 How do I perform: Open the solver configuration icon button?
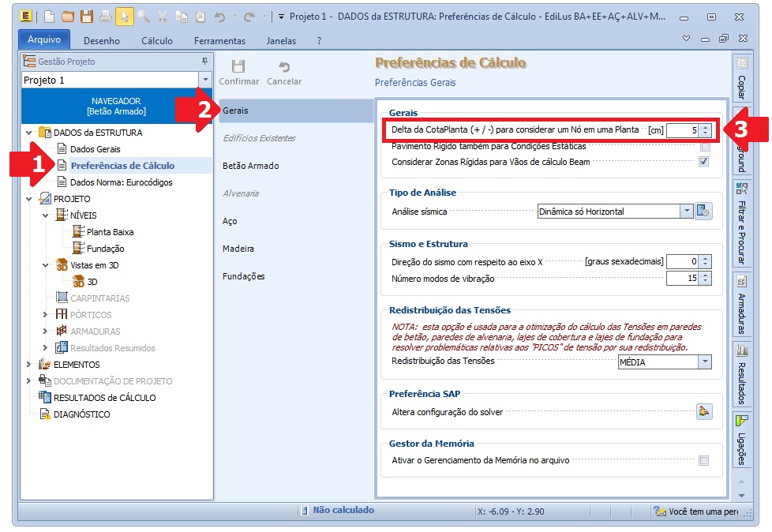click(704, 411)
